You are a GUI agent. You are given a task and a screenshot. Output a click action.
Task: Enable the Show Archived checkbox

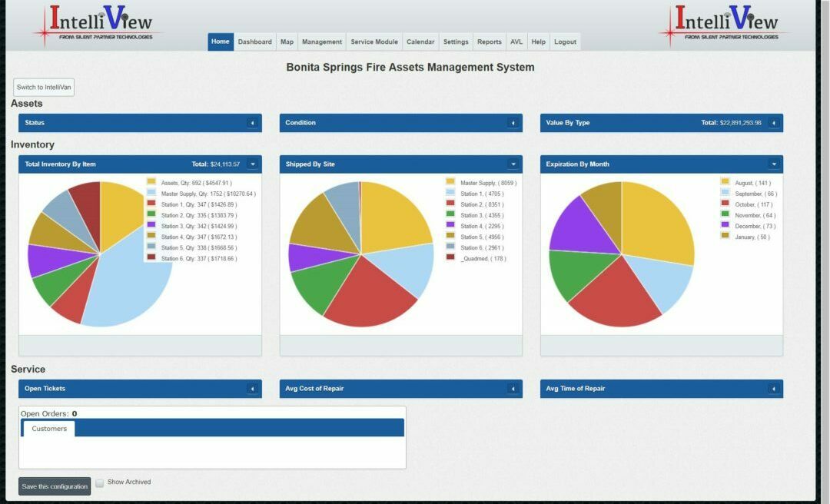pos(100,482)
